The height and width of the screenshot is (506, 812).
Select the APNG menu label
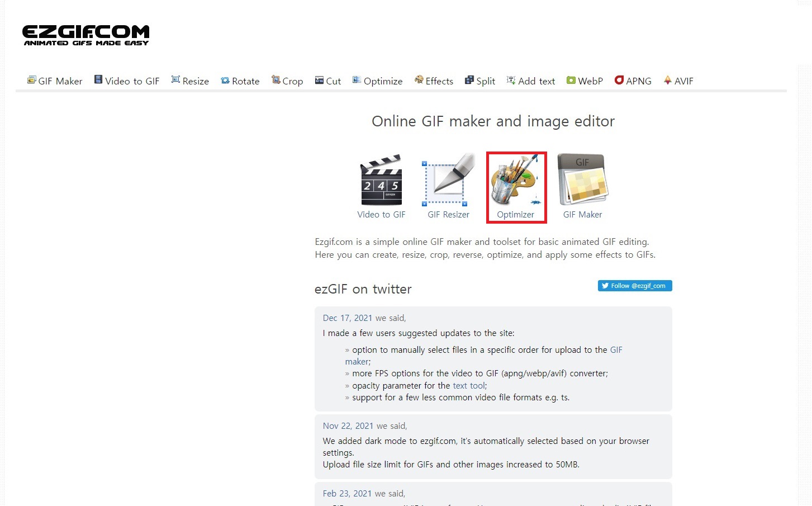coord(639,81)
